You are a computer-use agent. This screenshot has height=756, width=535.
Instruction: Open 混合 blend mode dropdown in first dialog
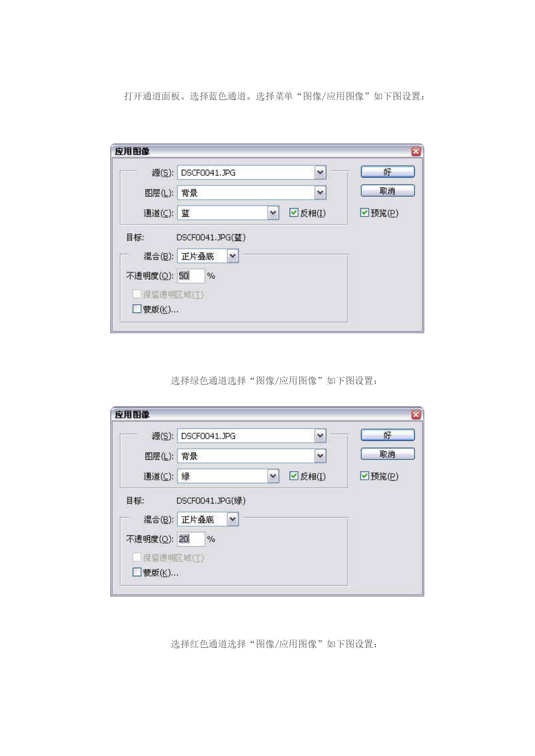point(232,256)
